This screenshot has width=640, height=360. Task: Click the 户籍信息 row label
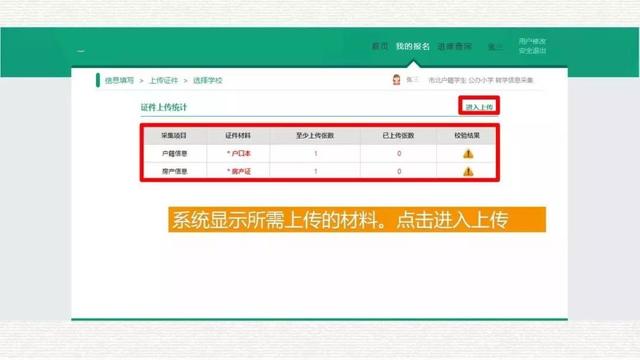click(x=174, y=153)
